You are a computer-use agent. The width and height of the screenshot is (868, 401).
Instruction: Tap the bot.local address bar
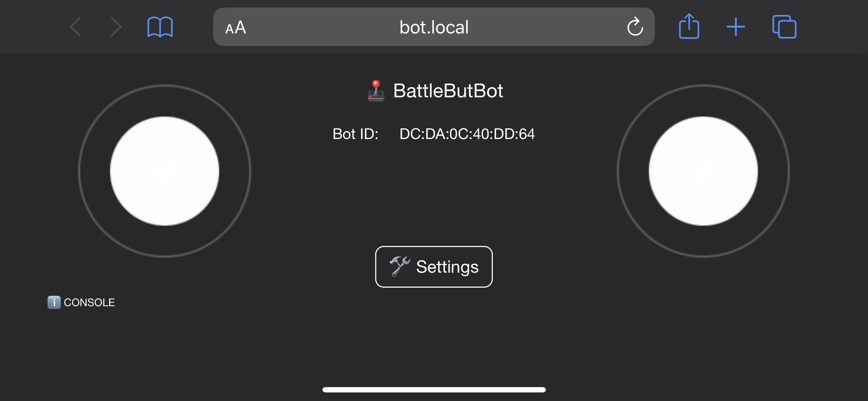click(434, 27)
